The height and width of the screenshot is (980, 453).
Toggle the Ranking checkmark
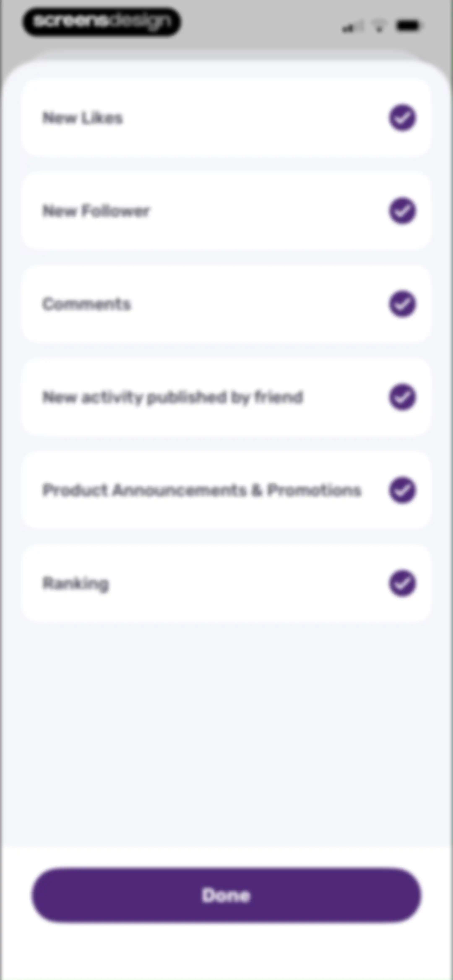(x=402, y=583)
